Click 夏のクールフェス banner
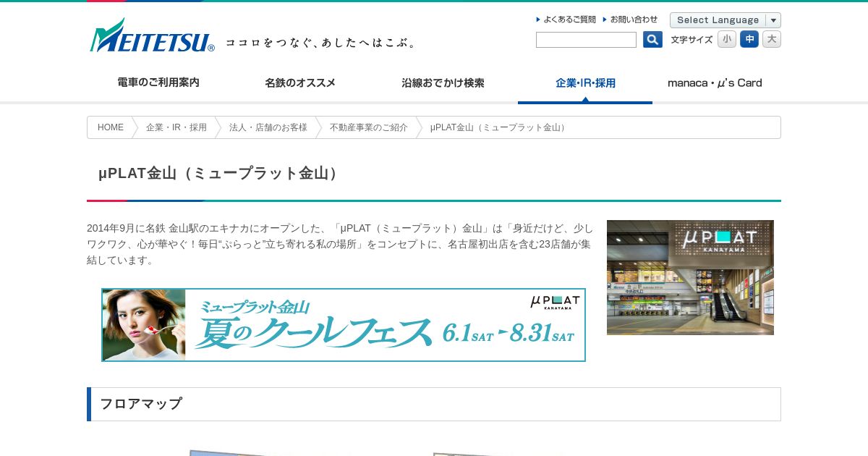 344,325
